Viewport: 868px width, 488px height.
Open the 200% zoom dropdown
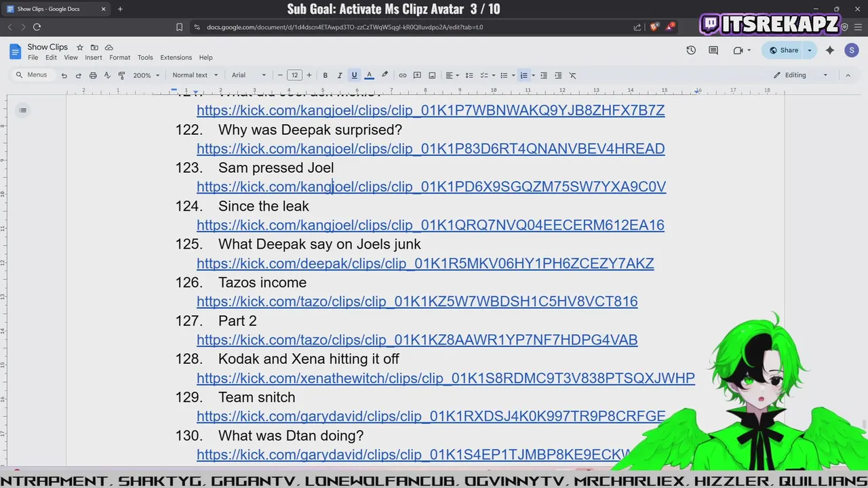tap(146, 75)
